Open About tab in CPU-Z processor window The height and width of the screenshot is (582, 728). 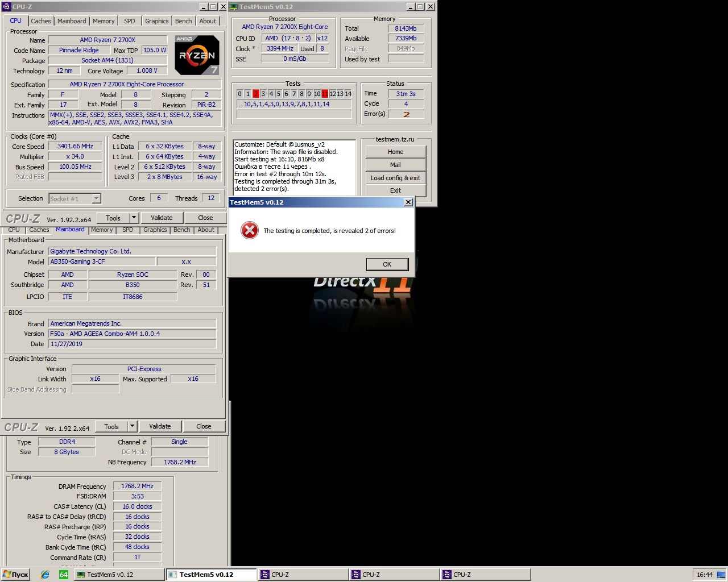[208, 21]
